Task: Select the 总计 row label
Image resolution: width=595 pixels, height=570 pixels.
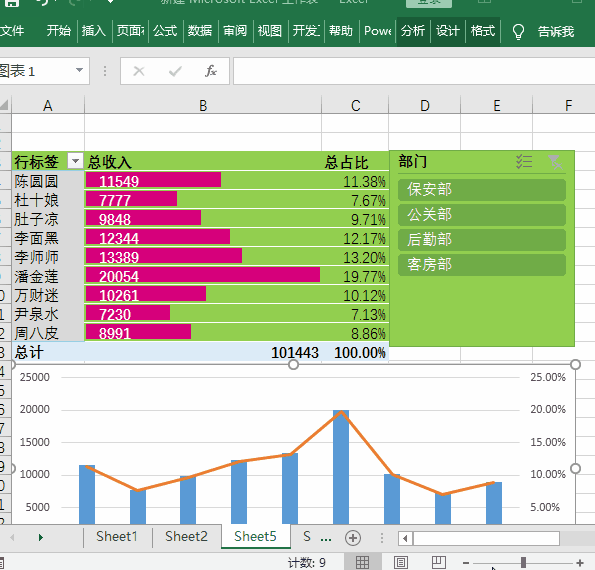Action: (48, 352)
